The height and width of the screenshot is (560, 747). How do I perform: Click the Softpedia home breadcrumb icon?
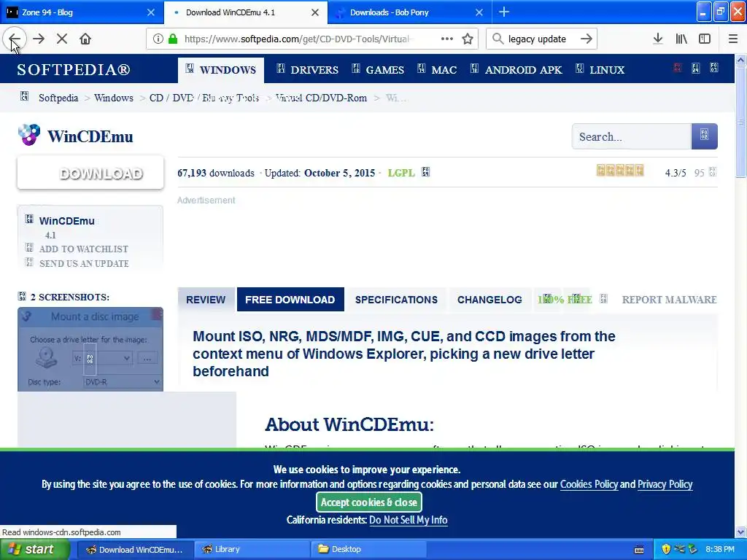click(24, 97)
